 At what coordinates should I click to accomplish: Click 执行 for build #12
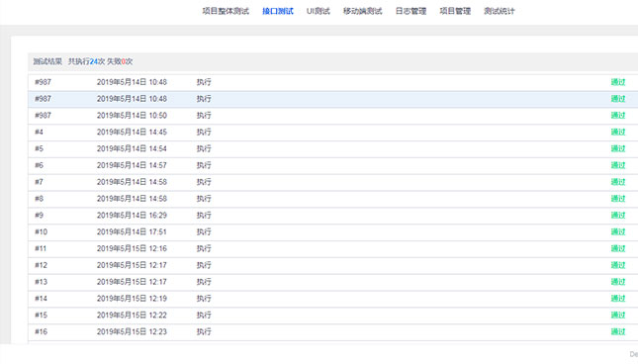(204, 265)
